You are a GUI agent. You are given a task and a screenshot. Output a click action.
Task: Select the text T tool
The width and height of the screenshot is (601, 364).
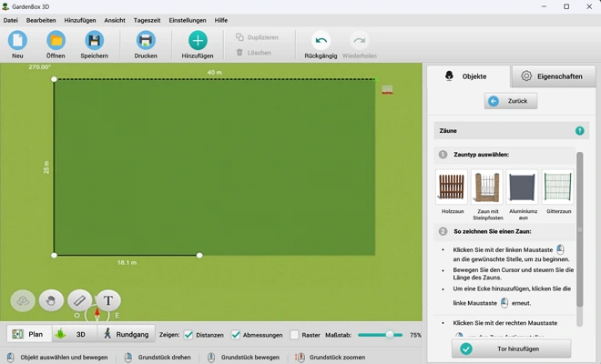click(x=108, y=299)
